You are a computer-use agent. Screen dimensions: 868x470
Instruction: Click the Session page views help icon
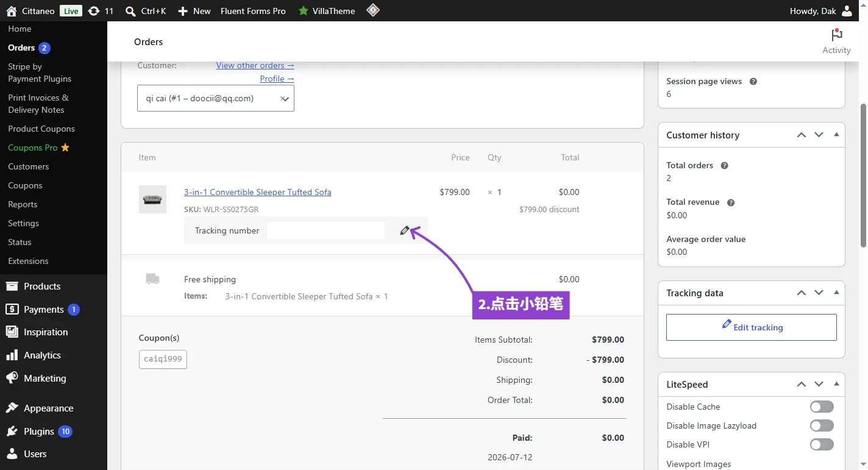753,81
